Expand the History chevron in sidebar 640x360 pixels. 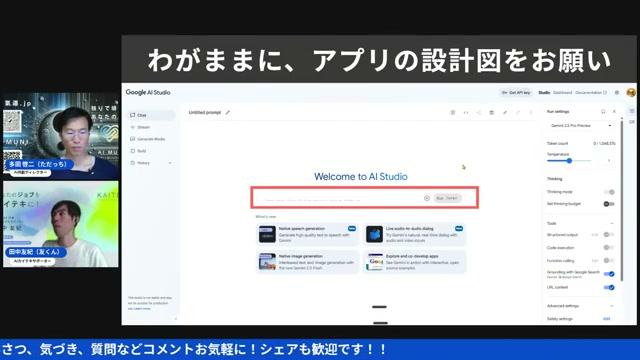(170, 163)
